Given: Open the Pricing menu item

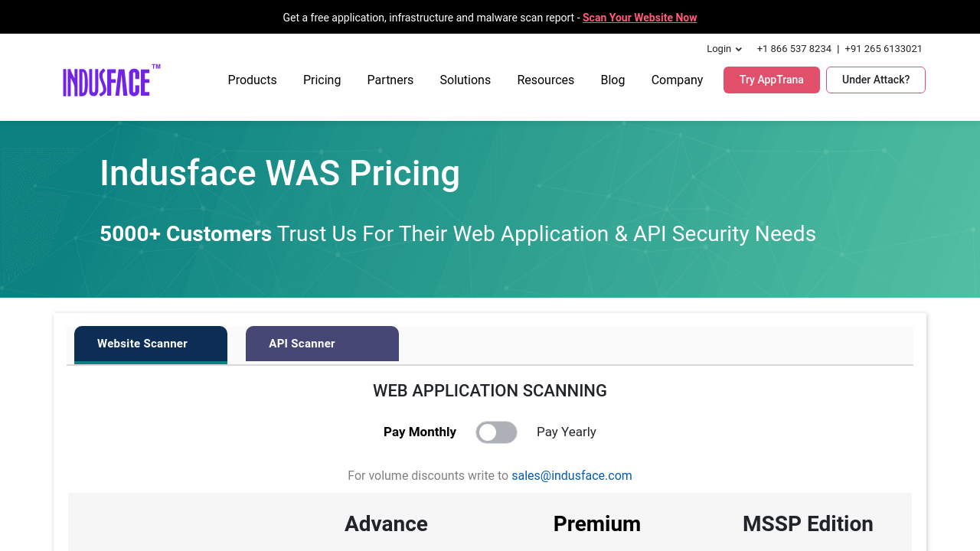Looking at the screenshot, I should (x=322, y=80).
